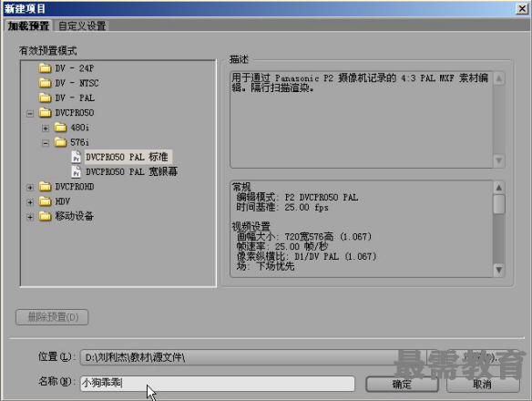Collapse the 576i tree node
Image resolution: width=532 pixels, height=401 pixels.
click(46, 143)
